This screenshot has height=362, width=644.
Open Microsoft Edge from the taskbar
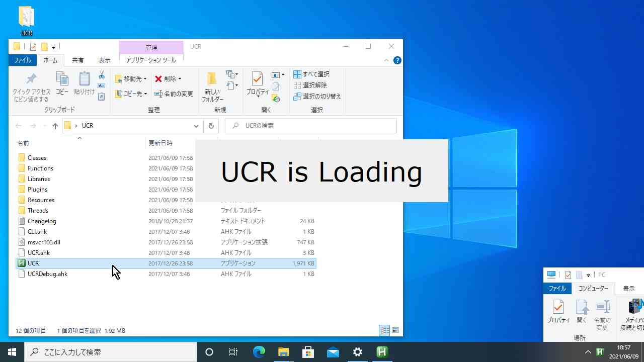(259, 352)
